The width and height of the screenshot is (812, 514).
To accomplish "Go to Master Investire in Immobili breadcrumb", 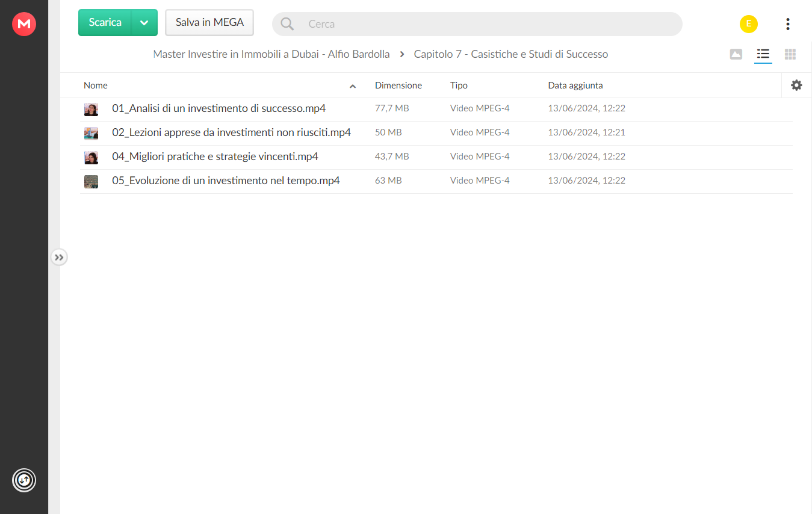I will coord(271,54).
